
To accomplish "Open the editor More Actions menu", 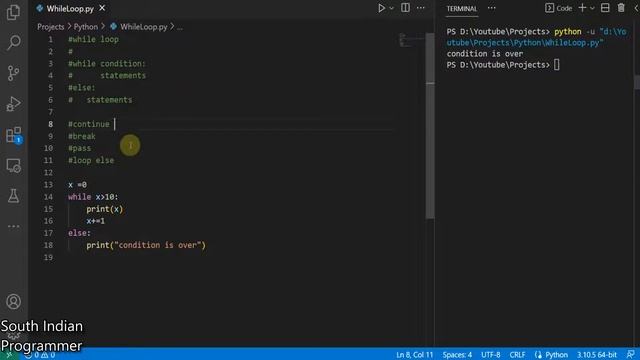I will coord(421,8).
